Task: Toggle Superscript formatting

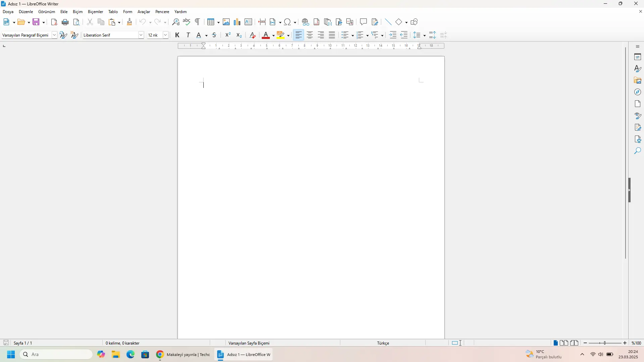Action: [228, 35]
